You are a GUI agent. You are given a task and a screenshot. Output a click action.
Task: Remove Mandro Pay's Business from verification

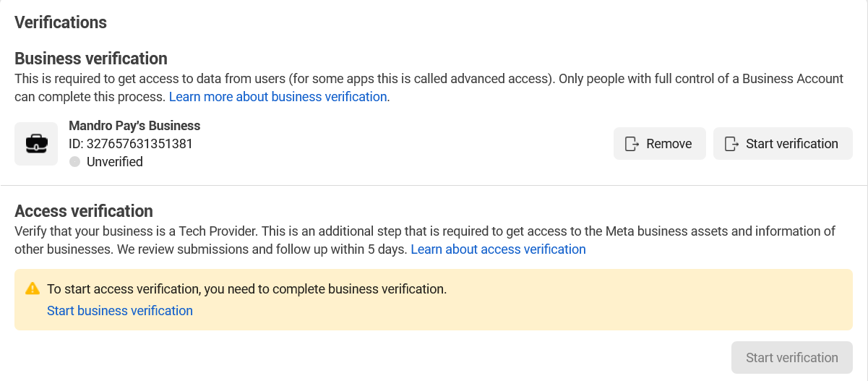coord(660,144)
